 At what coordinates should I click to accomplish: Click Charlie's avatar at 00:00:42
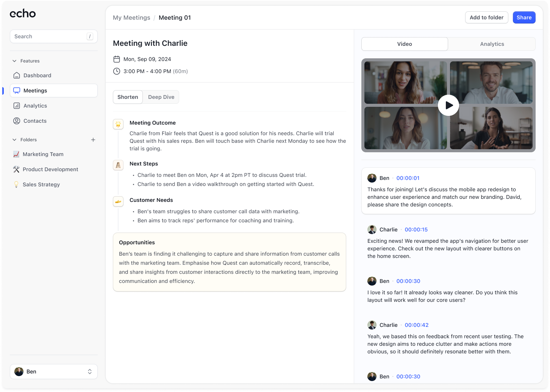[x=372, y=325]
